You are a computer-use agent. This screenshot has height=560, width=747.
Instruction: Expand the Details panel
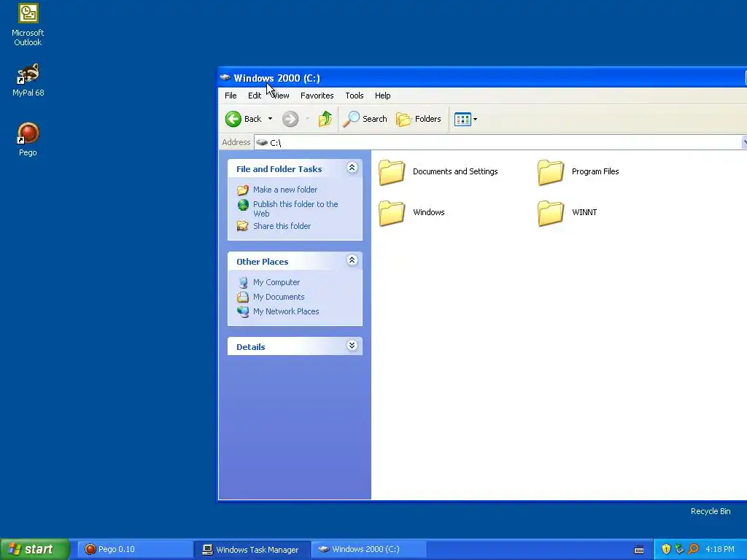tap(352, 345)
